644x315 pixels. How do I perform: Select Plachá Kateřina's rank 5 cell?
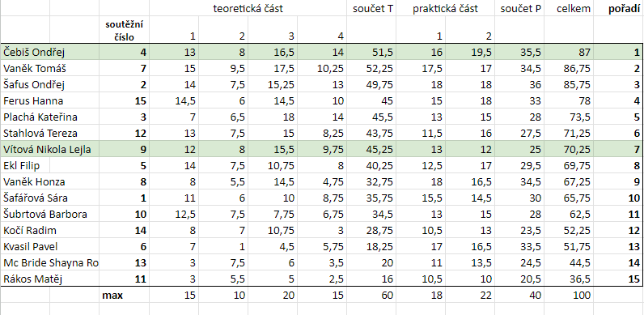[618, 117]
